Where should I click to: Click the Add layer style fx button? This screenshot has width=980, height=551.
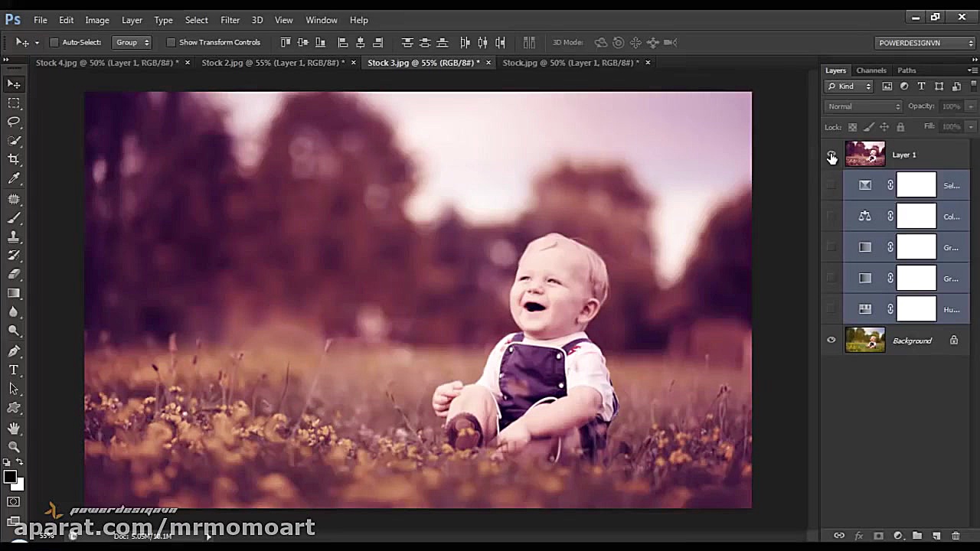click(x=859, y=536)
